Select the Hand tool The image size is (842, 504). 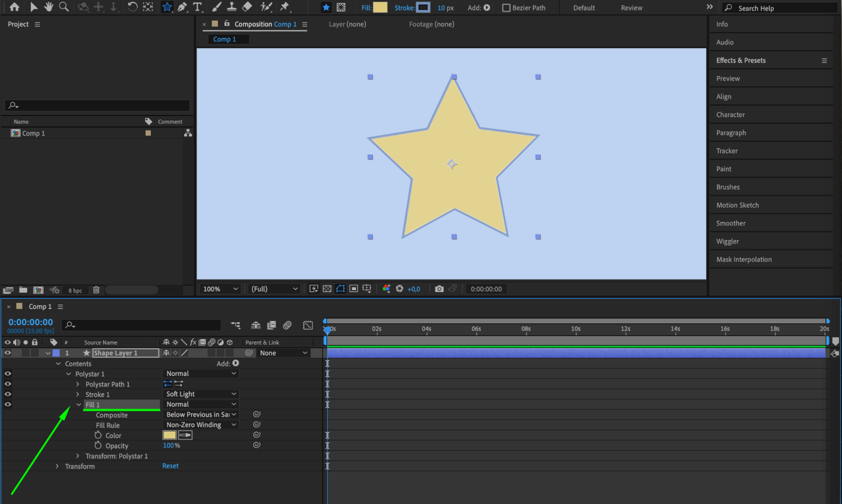coord(49,7)
